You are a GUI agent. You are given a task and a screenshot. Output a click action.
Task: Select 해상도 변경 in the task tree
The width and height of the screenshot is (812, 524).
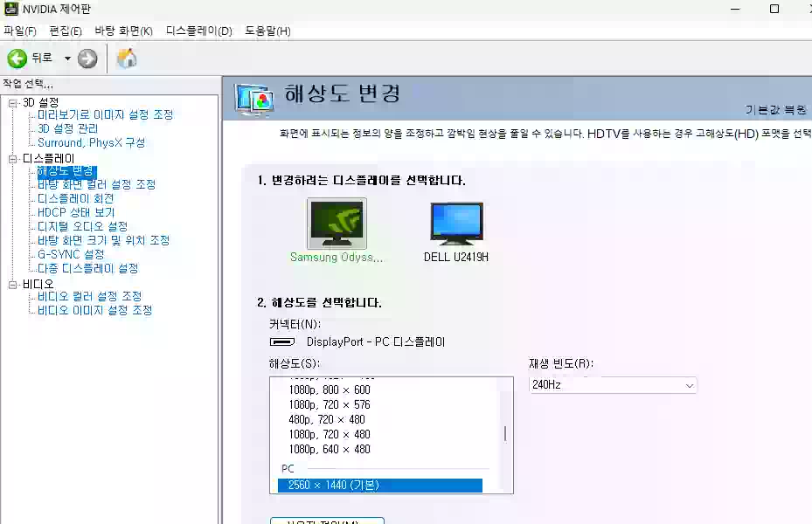tap(66, 171)
